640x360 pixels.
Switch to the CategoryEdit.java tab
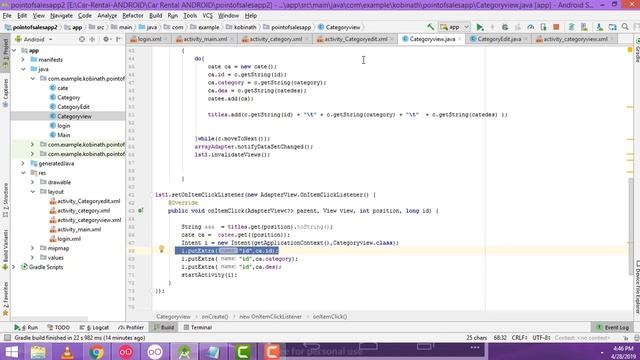tap(499, 39)
